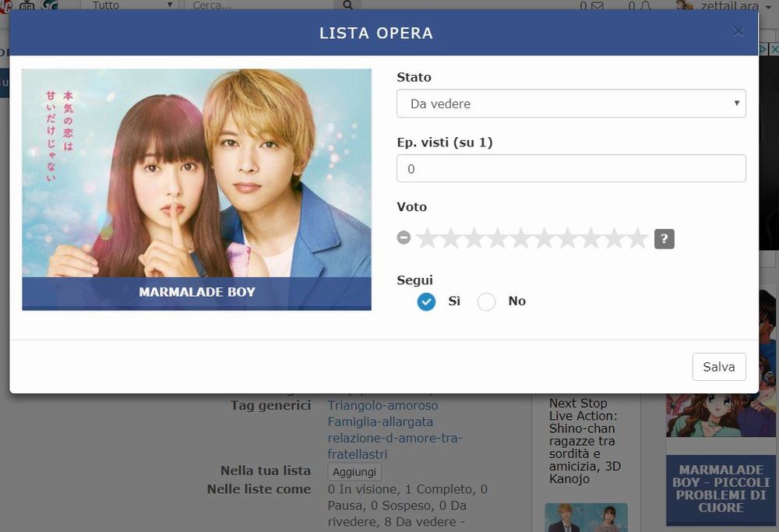Open the Famiglia-allargata tag link
The width and height of the screenshot is (779, 532).
[380, 421]
